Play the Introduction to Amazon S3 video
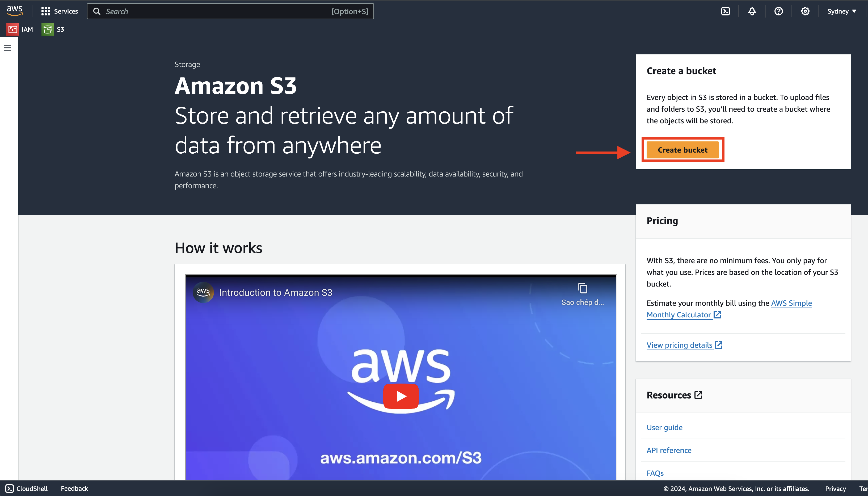 pyautogui.click(x=401, y=395)
